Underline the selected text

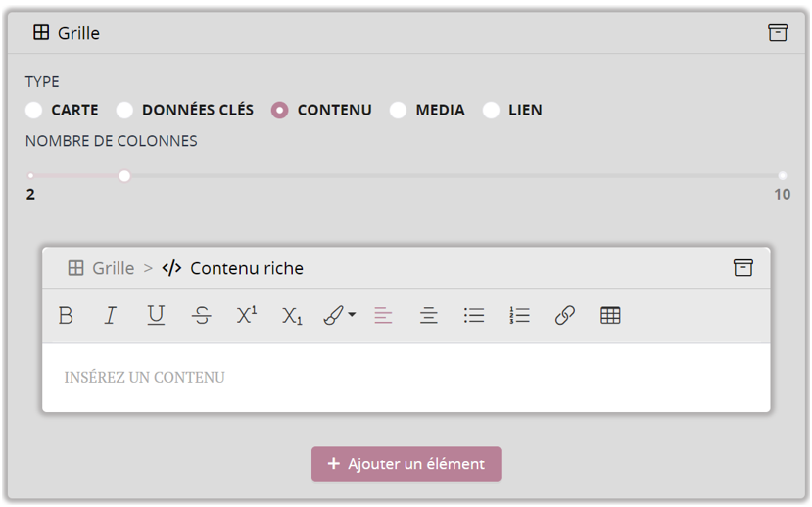coord(156,315)
